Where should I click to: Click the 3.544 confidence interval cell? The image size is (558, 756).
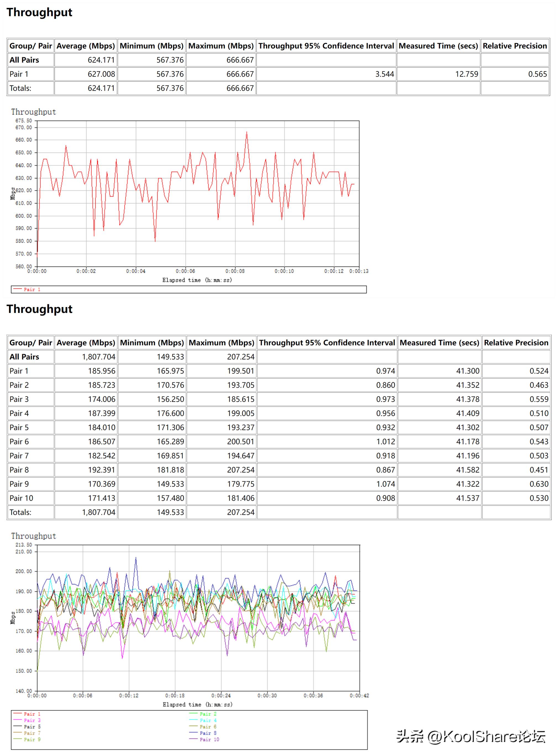(x=385, y=74)
